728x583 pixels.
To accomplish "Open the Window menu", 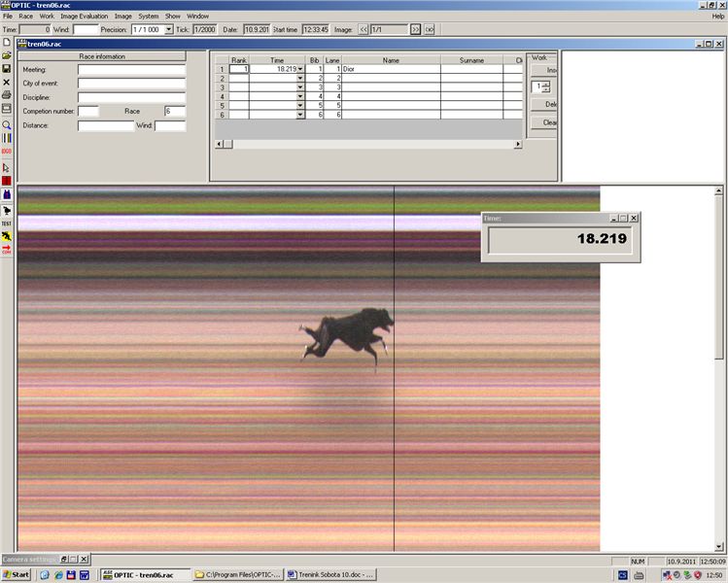I will coord(197,16).
